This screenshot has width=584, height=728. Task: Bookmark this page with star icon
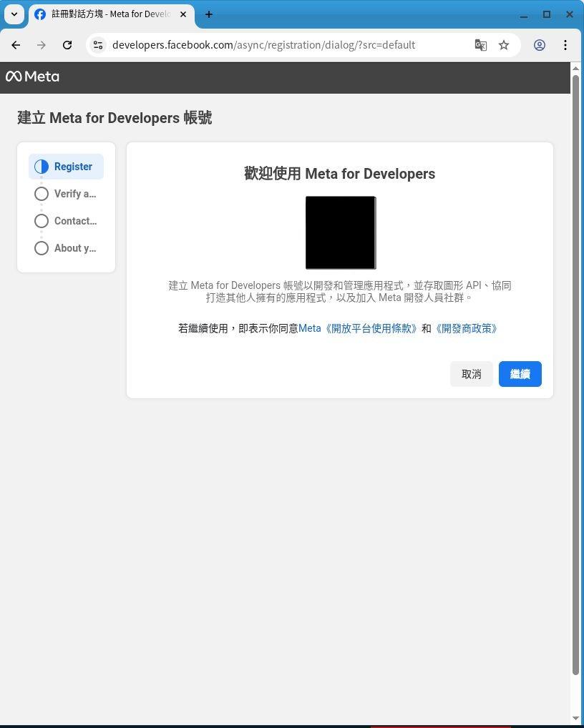pos(504,45)
